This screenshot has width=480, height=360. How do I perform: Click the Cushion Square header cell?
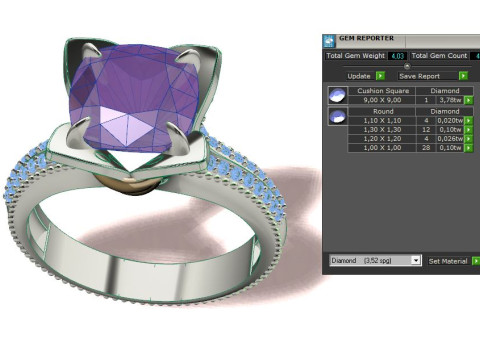coord(383,91)
